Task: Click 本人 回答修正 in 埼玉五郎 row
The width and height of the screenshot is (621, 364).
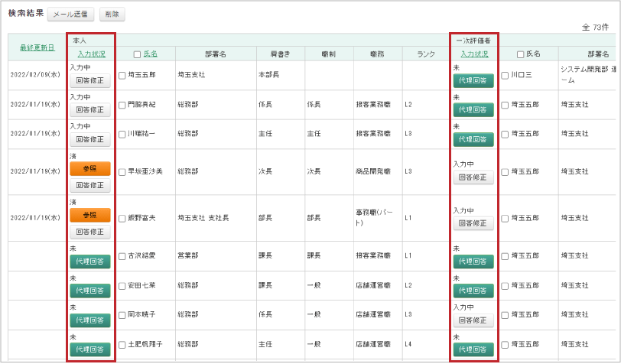Action: (90, 80)
